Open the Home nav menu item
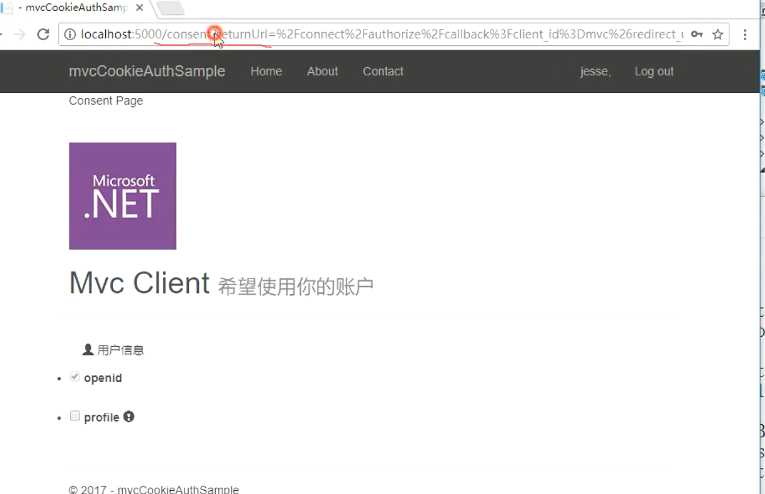 point(266,71)
